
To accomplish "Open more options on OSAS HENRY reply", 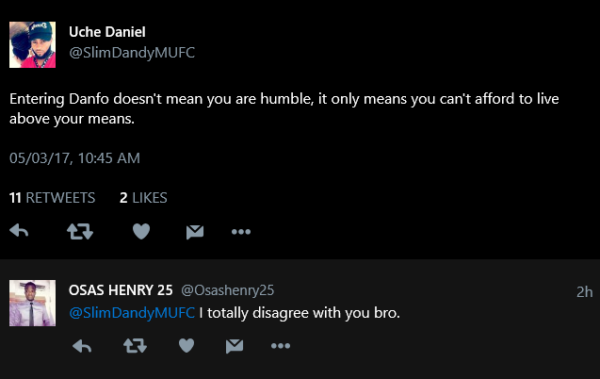I will point(280,346).
